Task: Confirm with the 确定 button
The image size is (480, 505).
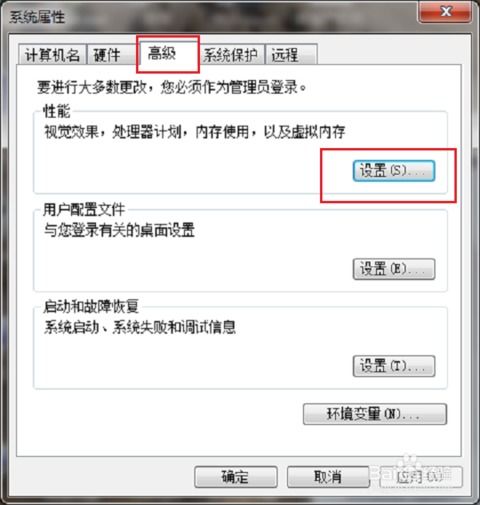Action: (x=236, y=477)
